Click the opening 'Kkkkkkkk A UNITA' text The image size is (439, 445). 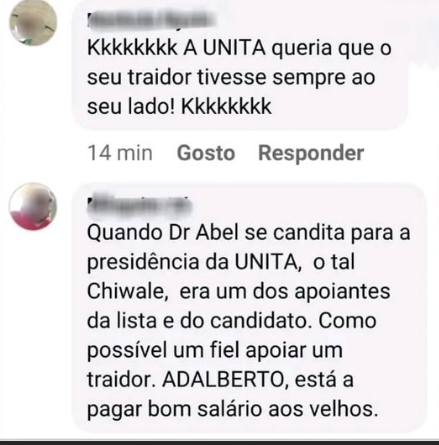click(176, 49)
